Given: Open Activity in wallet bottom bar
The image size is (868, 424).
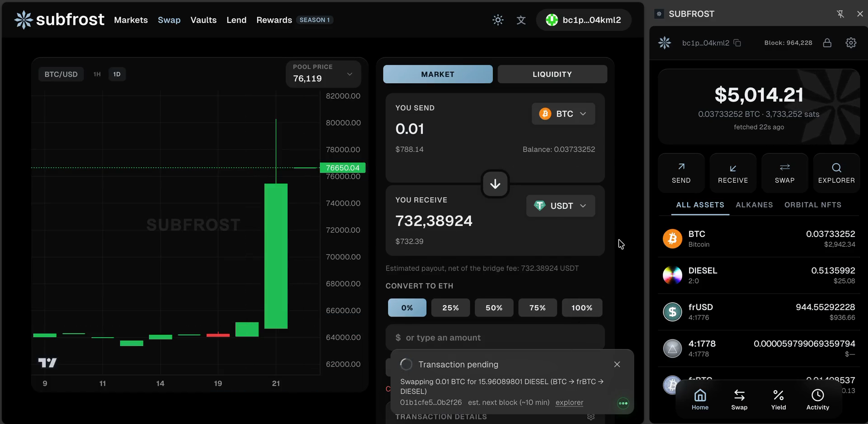Looking at the screenshot, I should [x=818, y=400].
